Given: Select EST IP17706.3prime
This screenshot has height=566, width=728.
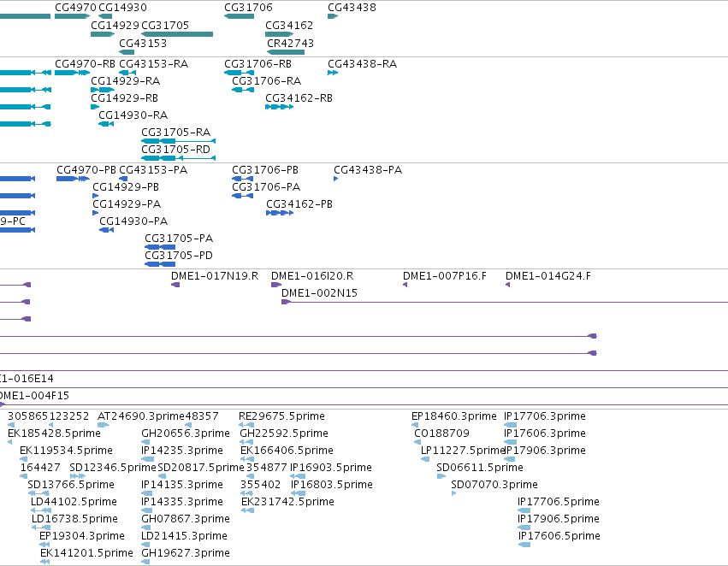Looking at the screenshot, I should [x=510, y=425].
